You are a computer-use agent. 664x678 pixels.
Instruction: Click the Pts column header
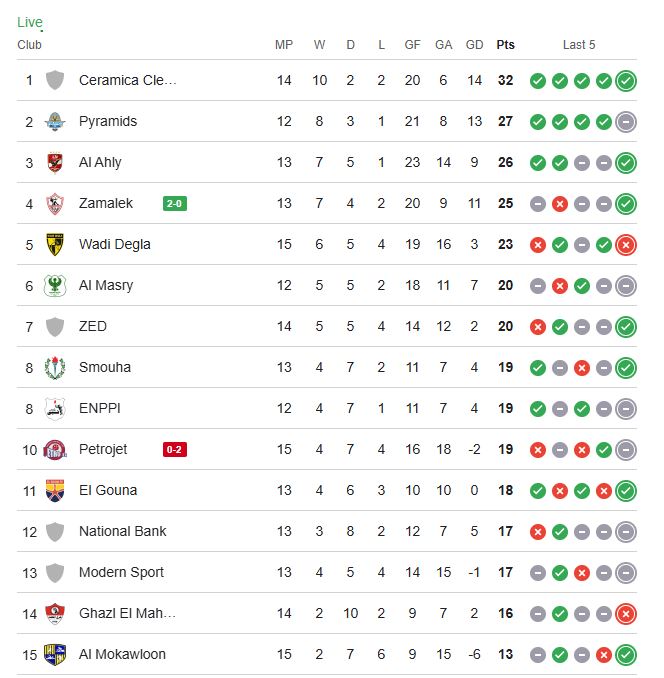coord(506,45)
